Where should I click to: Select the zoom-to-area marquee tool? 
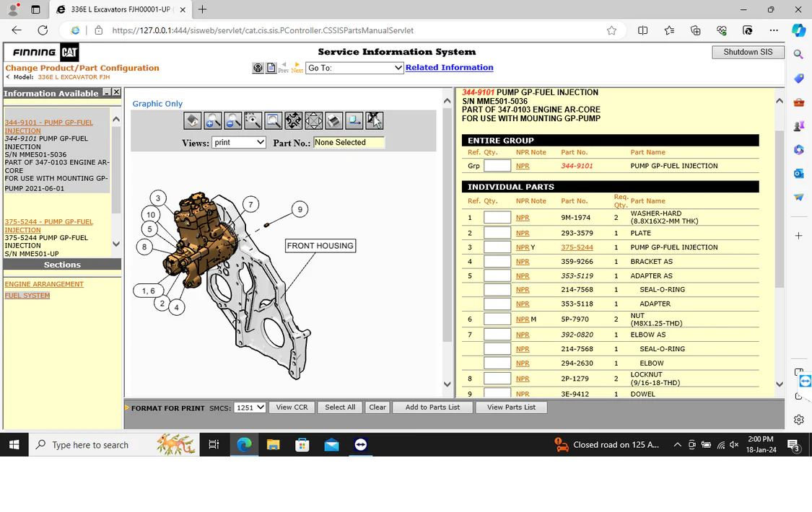253,120
